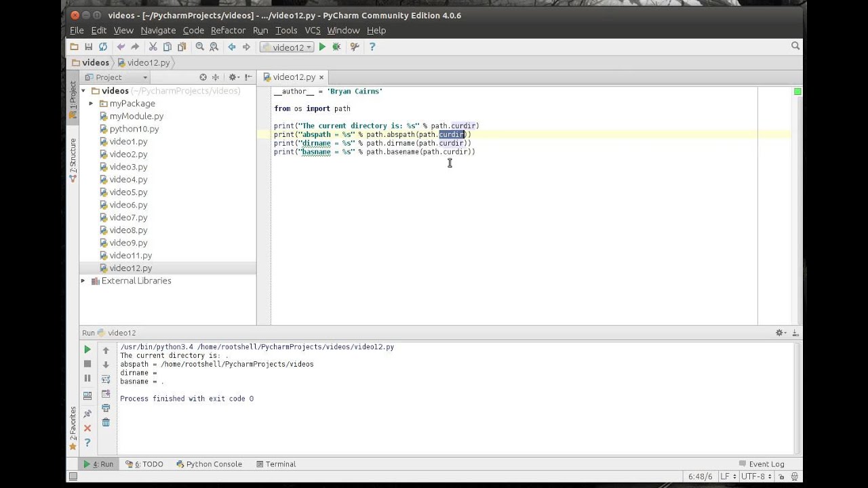Screen dimensions: 868x488
Task: Change LF line separator in status bar
Action: tap(728, 476)
